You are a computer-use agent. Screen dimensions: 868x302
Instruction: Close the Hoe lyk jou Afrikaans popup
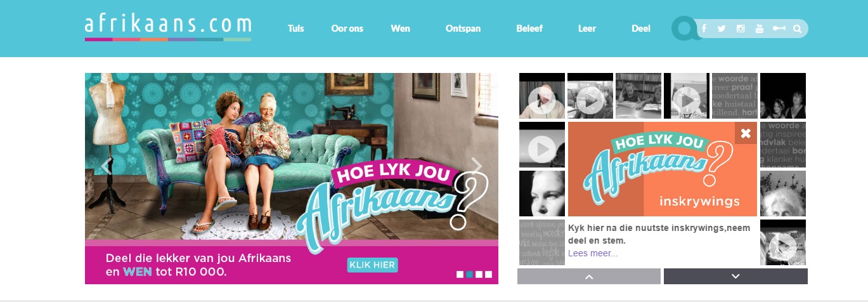point(746,133)
